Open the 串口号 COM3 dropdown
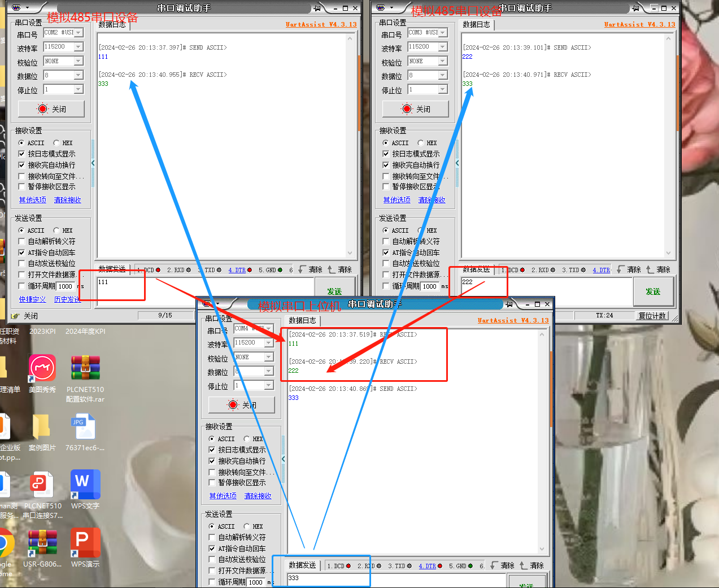 click(x=443, y=33)
